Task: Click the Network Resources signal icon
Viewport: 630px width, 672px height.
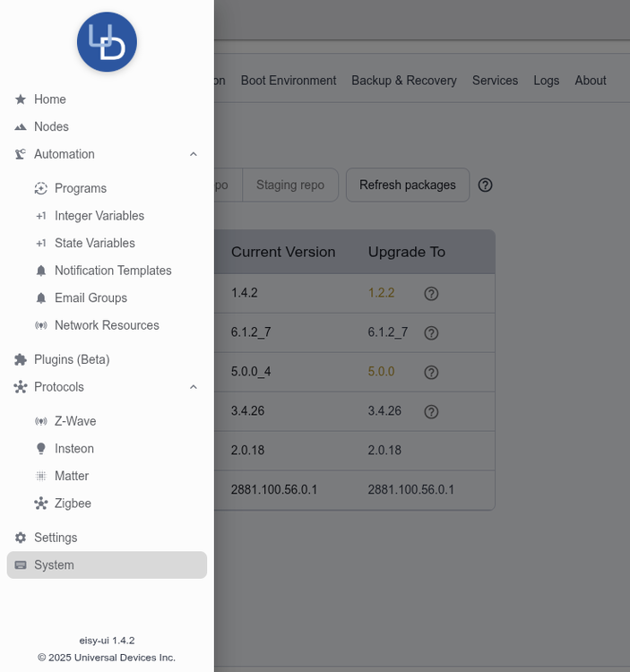Action: point(41,326)
